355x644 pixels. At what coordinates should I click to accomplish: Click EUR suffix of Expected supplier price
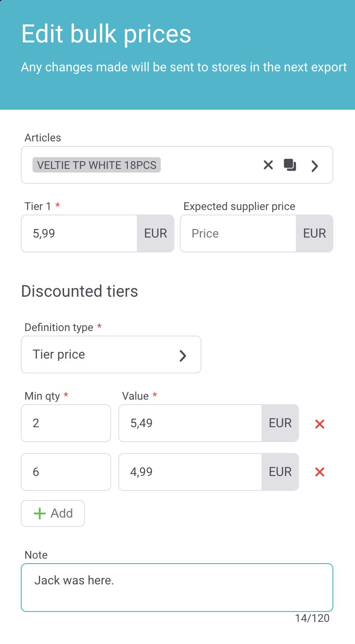(x=314, y=233)
